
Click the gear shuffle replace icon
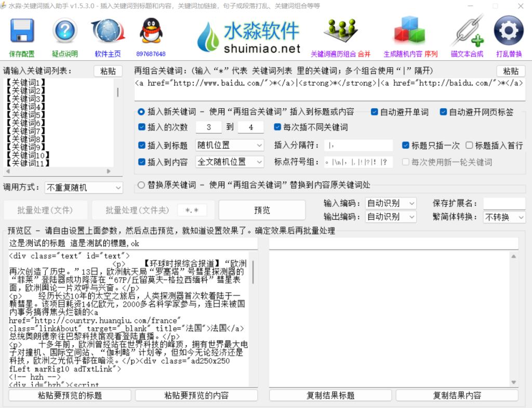pos(509,32)
